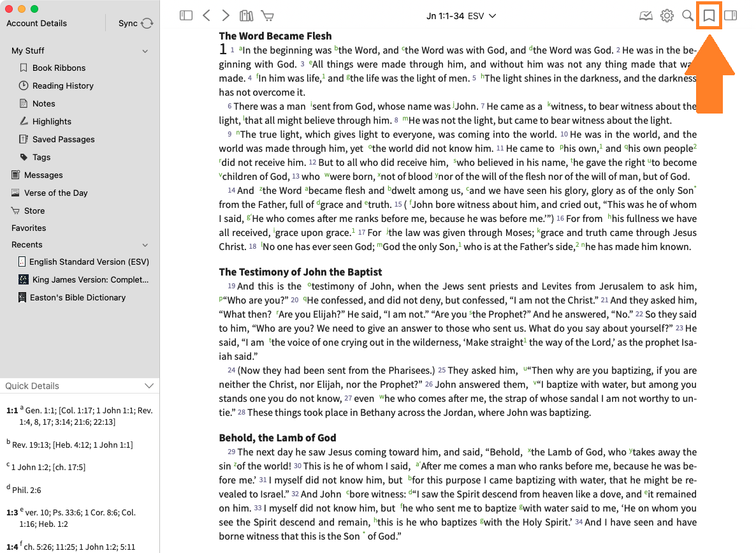This screenshot has height=553, width=756.
Task: Open English Standard Version (ESV) recent
Action: pyautogui.click(x=89, y=262)
